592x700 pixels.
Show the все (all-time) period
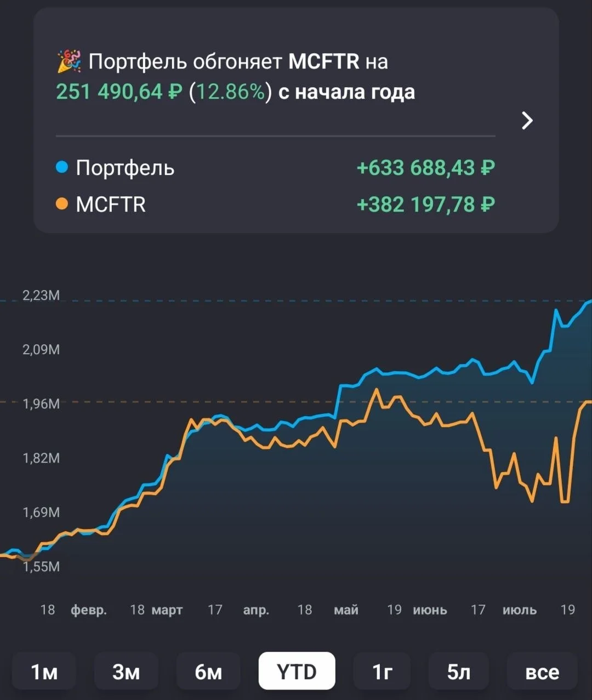coord(542,671)
